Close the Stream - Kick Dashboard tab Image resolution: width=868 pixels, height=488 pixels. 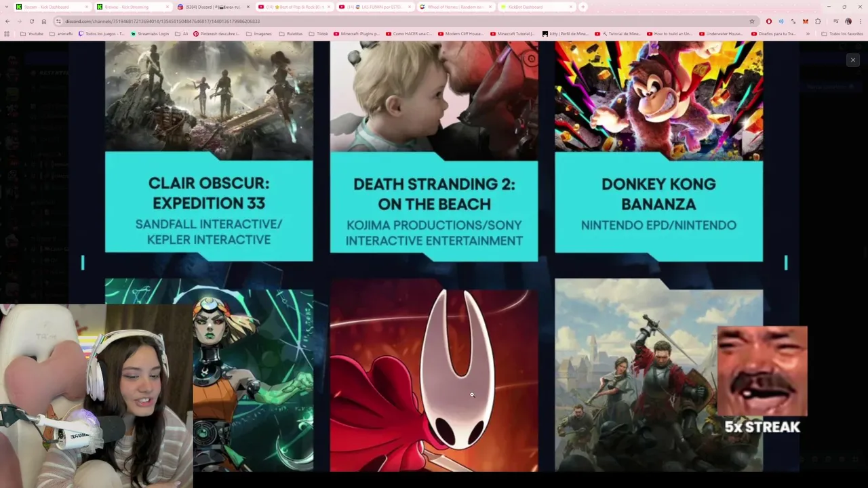tap(86, 7)
